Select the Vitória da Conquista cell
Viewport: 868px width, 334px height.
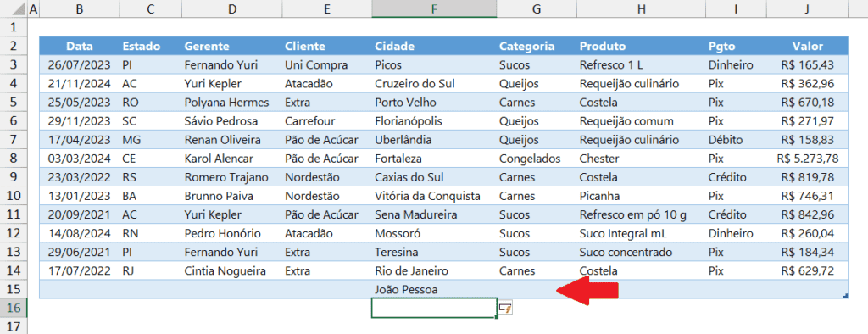(434, 196)
